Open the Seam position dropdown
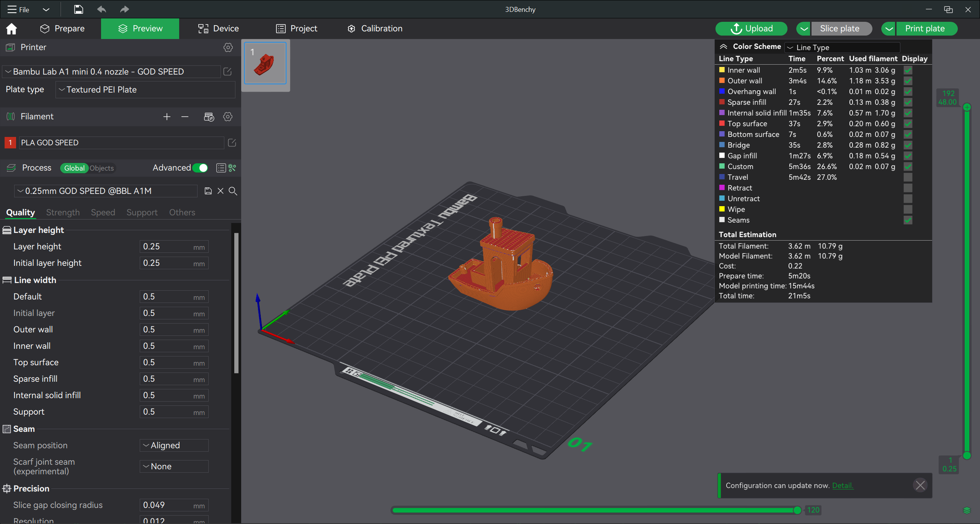 click(174, 445)
